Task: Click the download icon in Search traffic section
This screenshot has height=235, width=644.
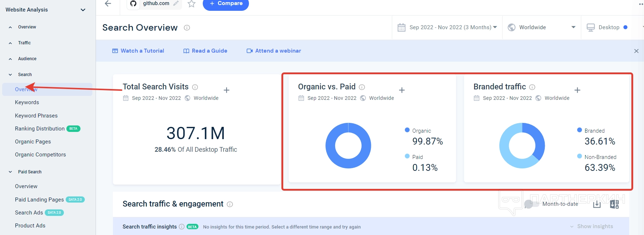Action: (597, 204)
